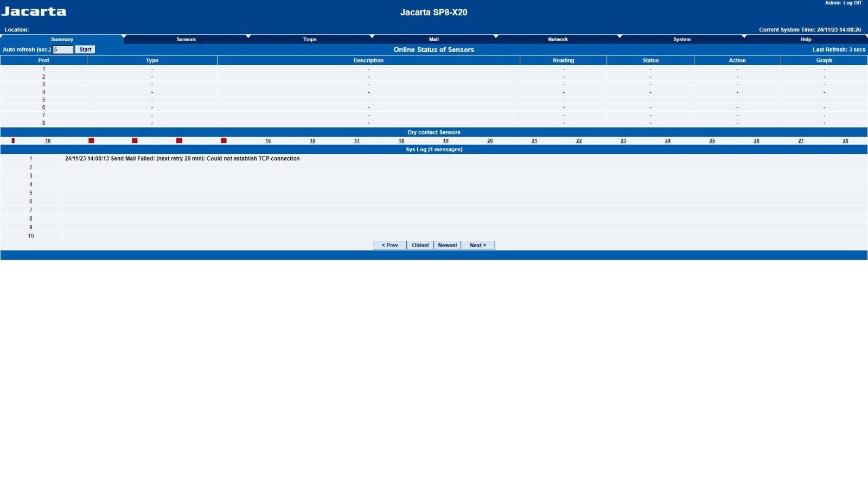Open dry contact sensor 27
This screenshot has height=488, width=868.
pyautogui.click(x=801, y=141)
